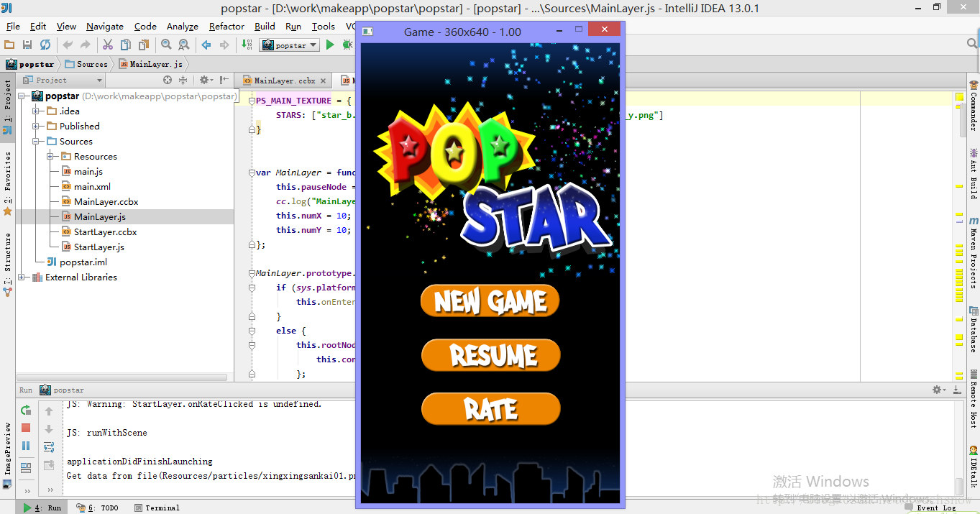Navigate Forward with right arrow icon
This screenshot has width=980, height=514.
point(224,45)
